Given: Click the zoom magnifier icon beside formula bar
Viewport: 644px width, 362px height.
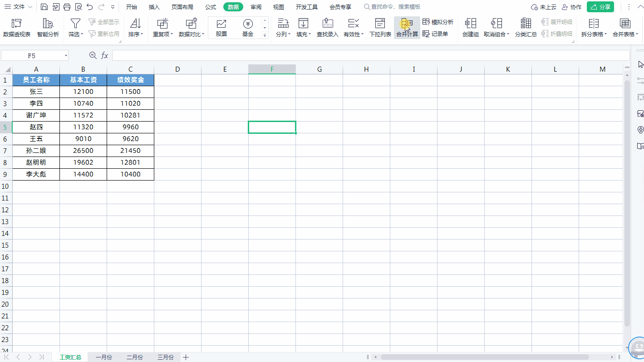Looking at the screenshot, I should click(x=93, y=55).
